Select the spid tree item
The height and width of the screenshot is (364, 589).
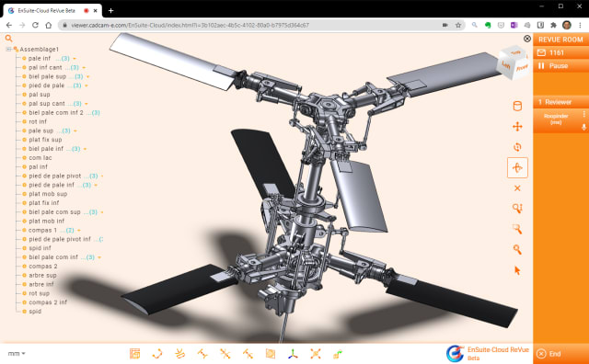coord(35,312)
